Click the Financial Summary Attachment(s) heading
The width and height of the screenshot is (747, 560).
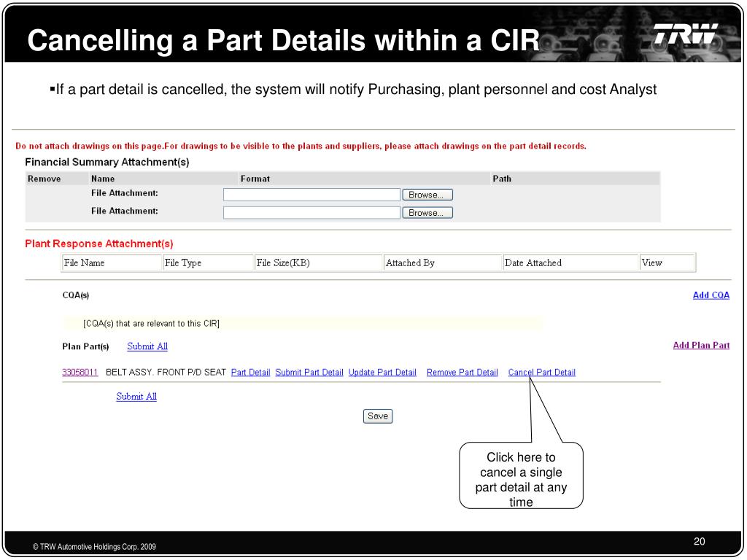107,163
